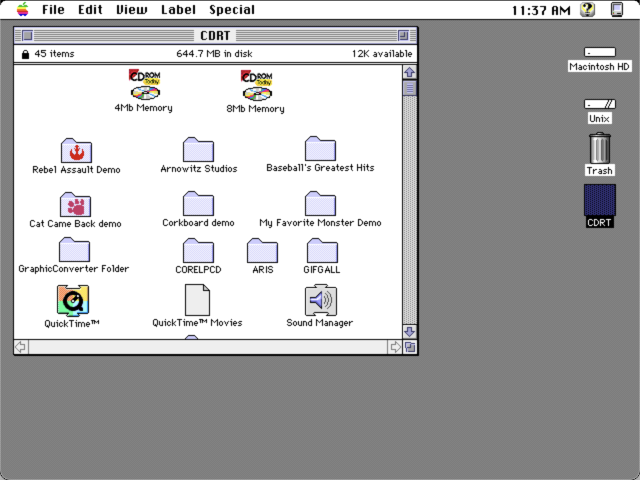Click the vertical scrollbar up arrow
The width and height of the screenshot is (640, 480).
(x=409, y=72)
